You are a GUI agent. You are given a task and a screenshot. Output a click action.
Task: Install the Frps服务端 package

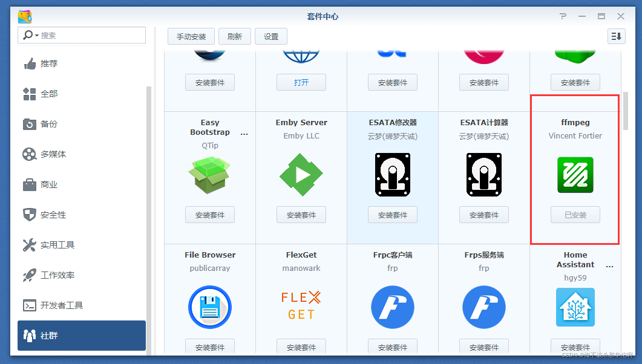click(x=484, y=347)
